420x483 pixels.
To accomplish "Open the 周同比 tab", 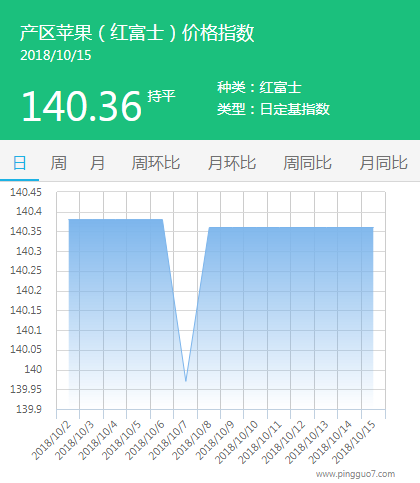I will 307,163.
